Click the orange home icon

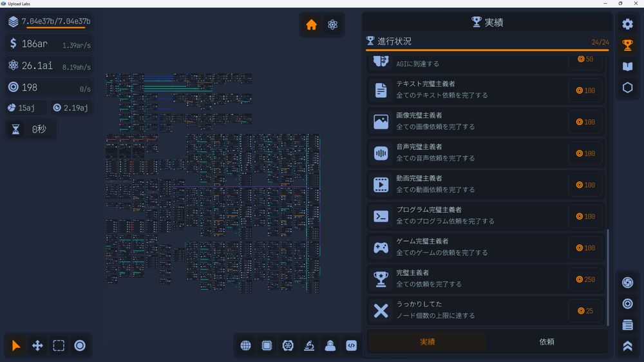point(311,24)
